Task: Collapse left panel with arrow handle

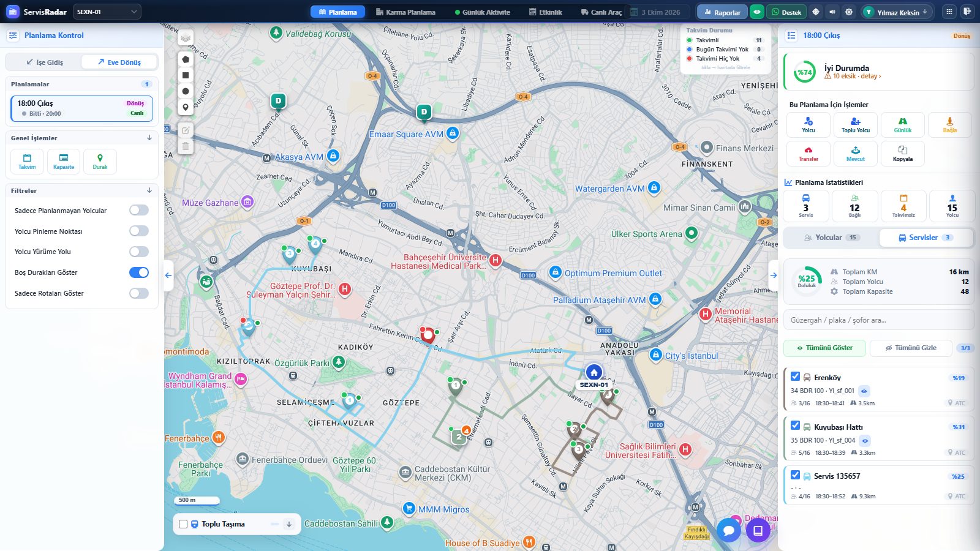Action: tap(168, 275)
